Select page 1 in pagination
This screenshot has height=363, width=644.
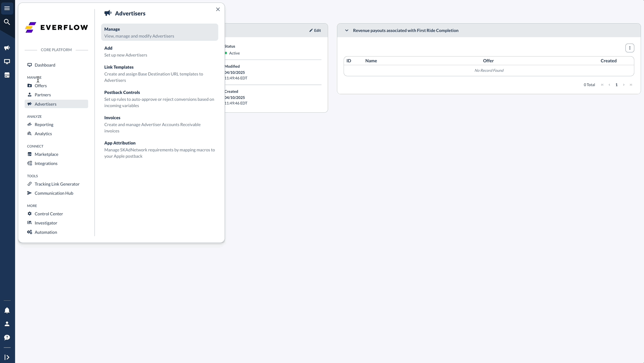pyautogui.click(x=616, y=85)
